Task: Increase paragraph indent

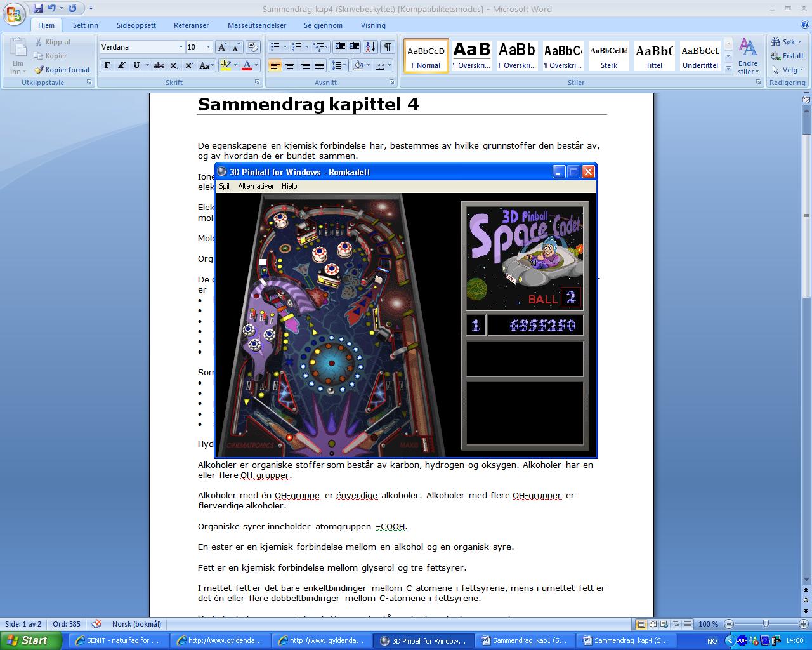Action: 355,47
